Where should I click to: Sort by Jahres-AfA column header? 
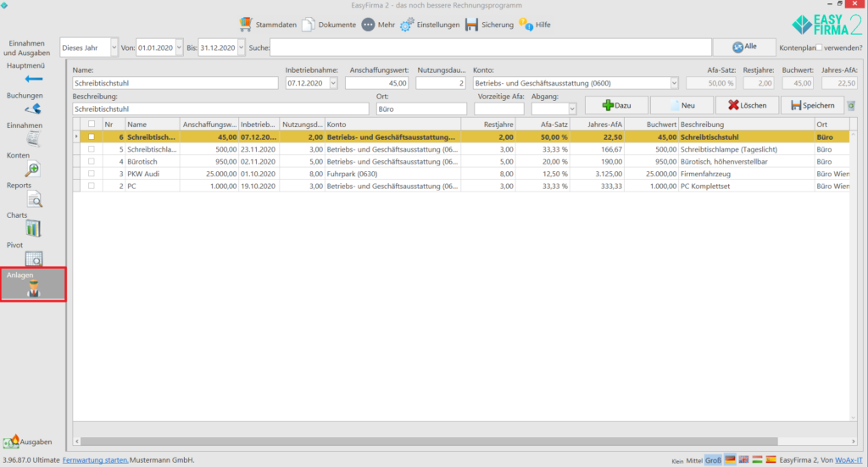(597, 125)
